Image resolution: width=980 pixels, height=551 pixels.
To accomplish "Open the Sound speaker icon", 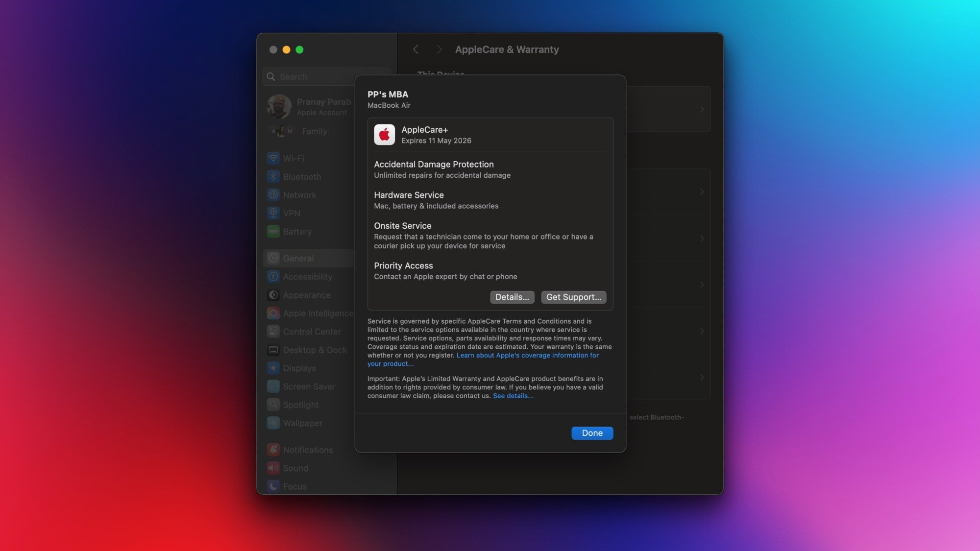I will [x=273, y=468].
